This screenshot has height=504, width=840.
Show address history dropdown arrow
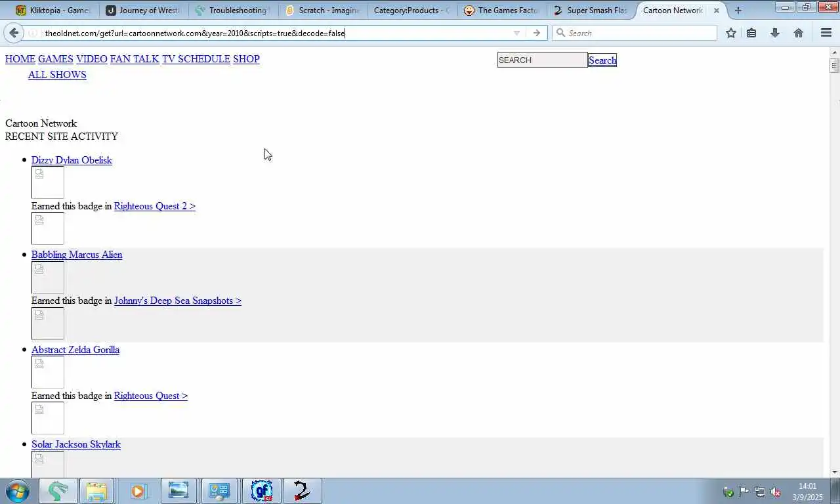pyautogui.click(x=516, y=33)
